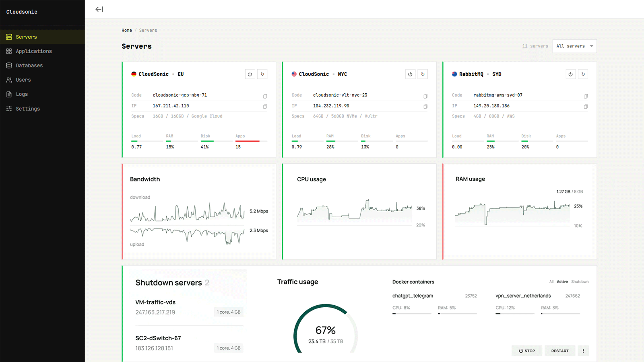
Task: Click the Users people icon
Action: point(9,80)
